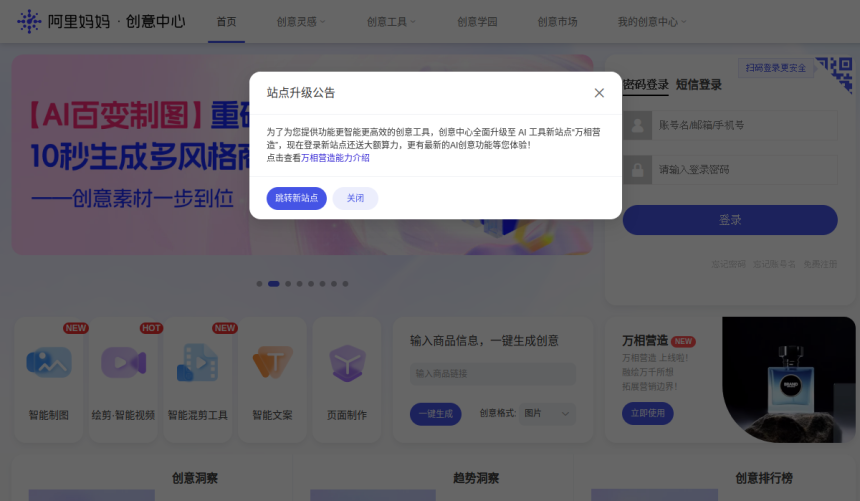860x501 pixels.
Task: Click the 忘记密码 link
Action: click(728, 264)
